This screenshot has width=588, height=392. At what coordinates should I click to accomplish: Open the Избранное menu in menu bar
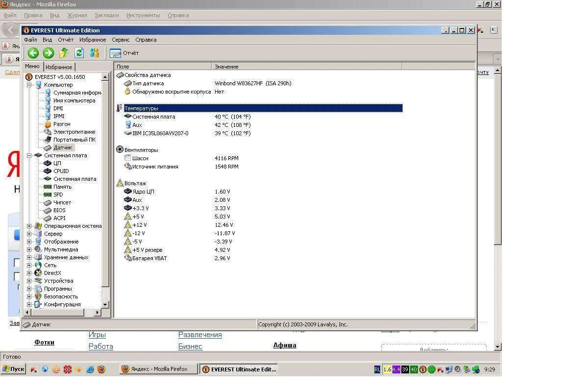[x=93, y=40]
